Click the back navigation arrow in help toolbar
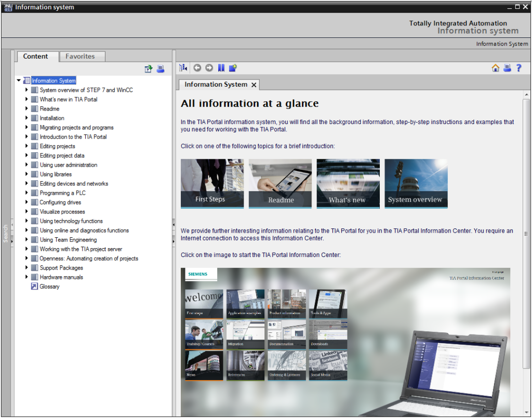 pyautogui.click(x=197, y=68)
